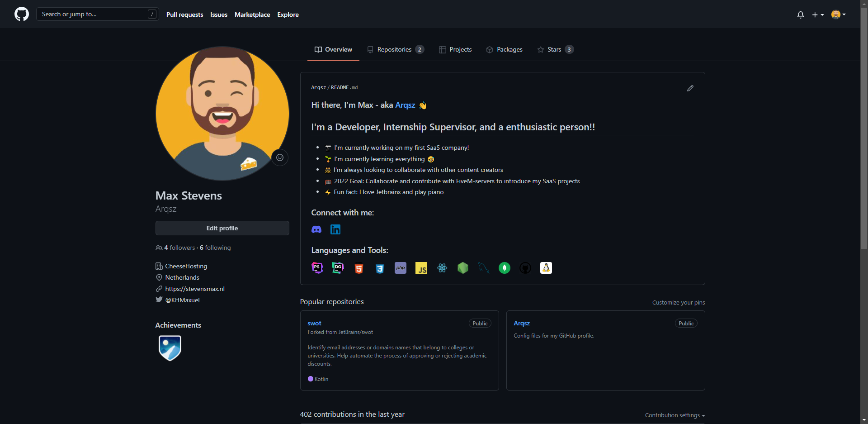Click the pencil icon to edit README
Screen dimensions: 868x424
click(x=690, y=88)
